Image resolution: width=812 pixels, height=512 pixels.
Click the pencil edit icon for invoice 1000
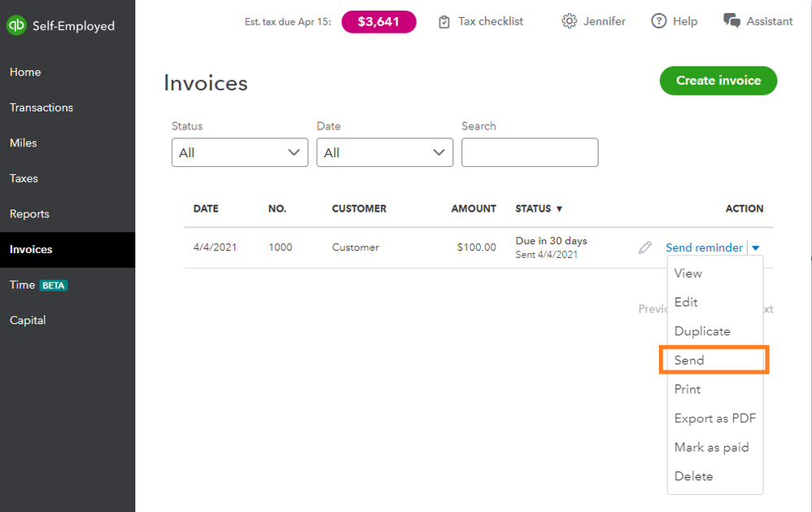coord(644,247)
